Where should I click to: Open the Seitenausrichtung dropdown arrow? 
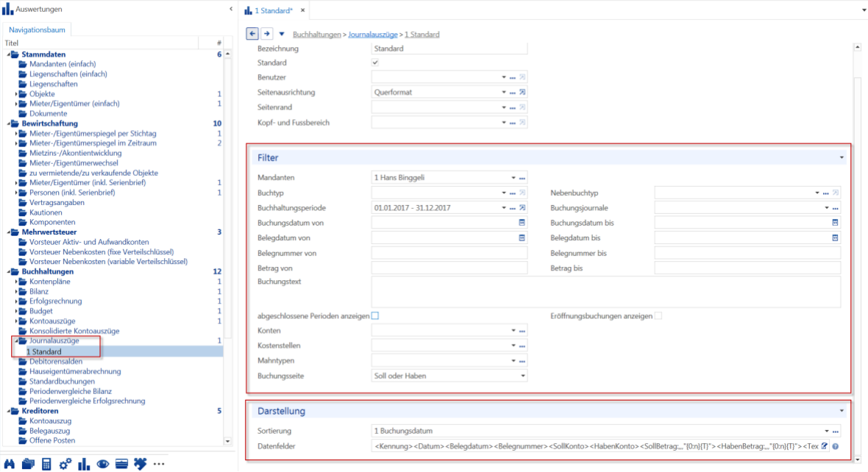(504, 93)
